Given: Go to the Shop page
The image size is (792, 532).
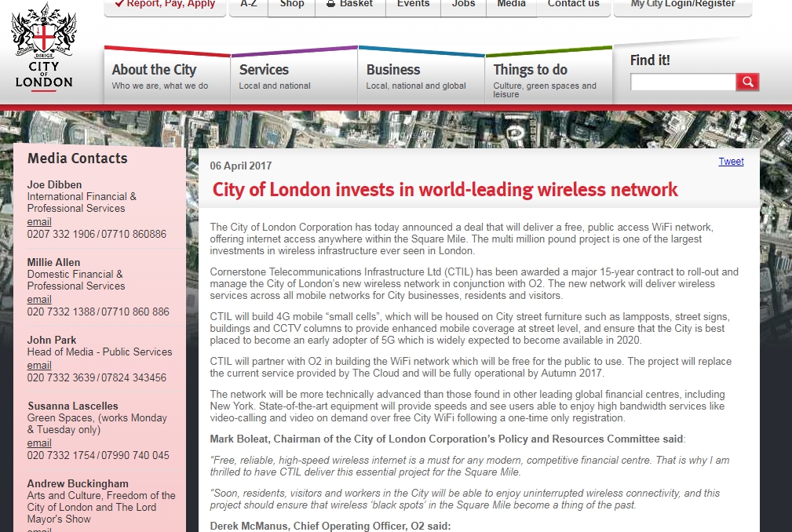Looking at the screenshot, I should point(292,4).
